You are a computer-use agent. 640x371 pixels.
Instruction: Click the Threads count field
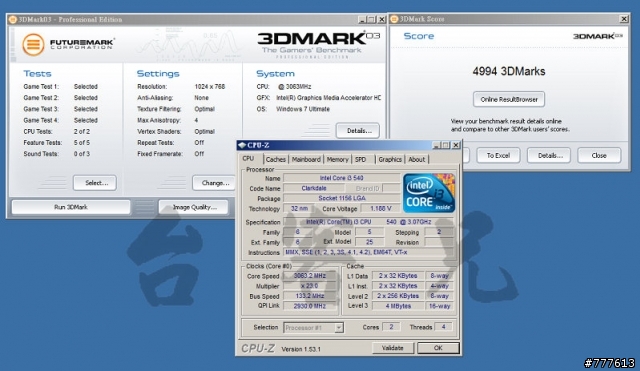click(444, 327)
